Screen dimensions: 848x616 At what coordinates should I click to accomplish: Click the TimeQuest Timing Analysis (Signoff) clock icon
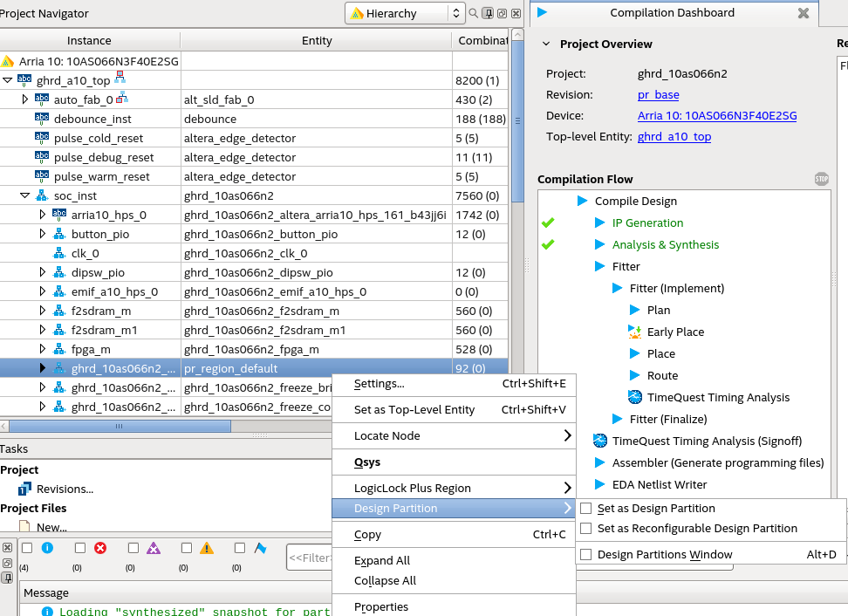(x=599, y=441)
